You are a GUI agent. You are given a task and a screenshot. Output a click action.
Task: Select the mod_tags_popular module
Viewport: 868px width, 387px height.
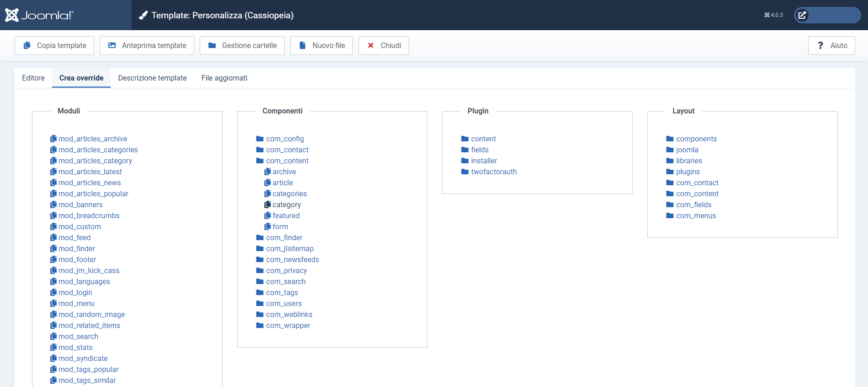85,369
